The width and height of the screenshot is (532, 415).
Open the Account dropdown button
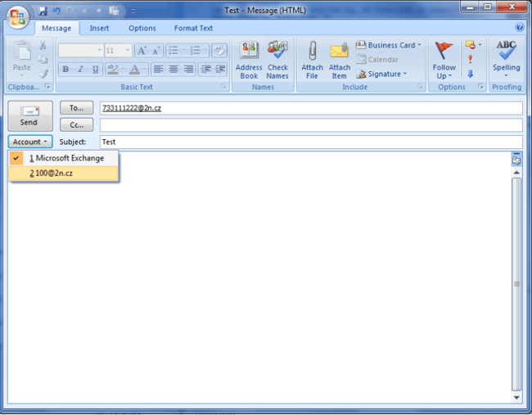tap(30, 142)
